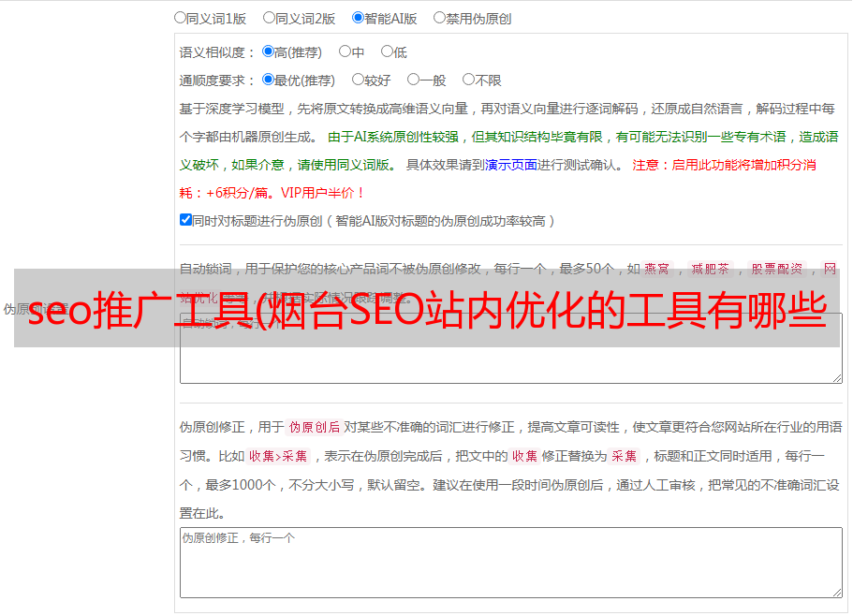Set 通顺度要求 to 最优(推荐)

coord(268,80)
